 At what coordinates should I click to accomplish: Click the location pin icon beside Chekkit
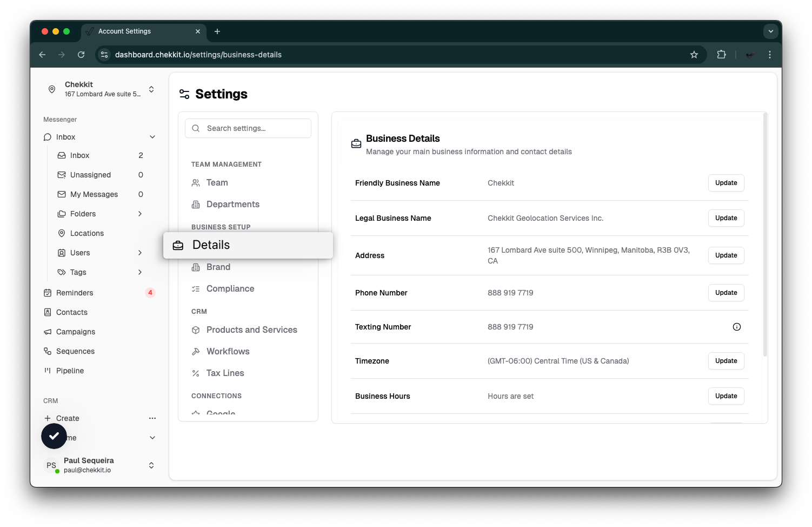(52, 89)
